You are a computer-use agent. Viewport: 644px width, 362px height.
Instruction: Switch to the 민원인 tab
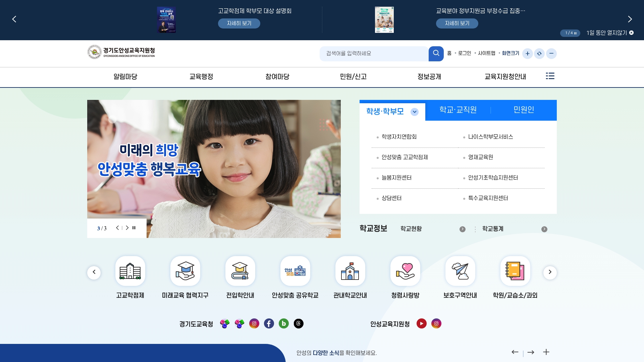click(524, 110)
